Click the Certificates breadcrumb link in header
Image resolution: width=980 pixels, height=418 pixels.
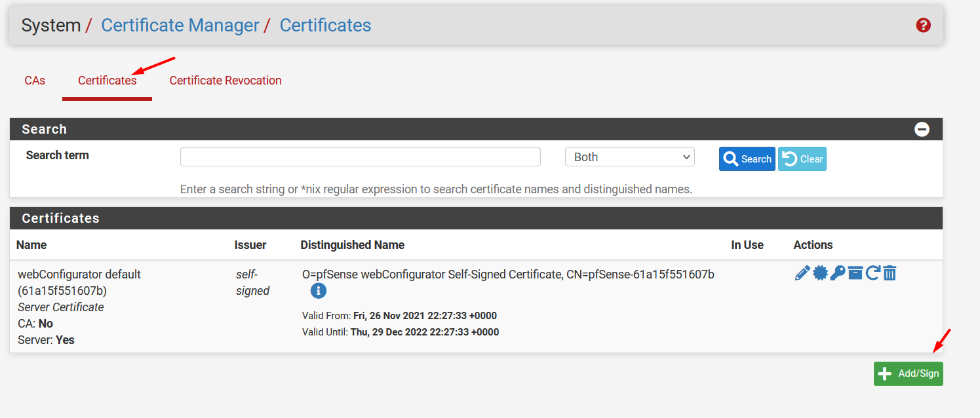click(x=325, y=26)
